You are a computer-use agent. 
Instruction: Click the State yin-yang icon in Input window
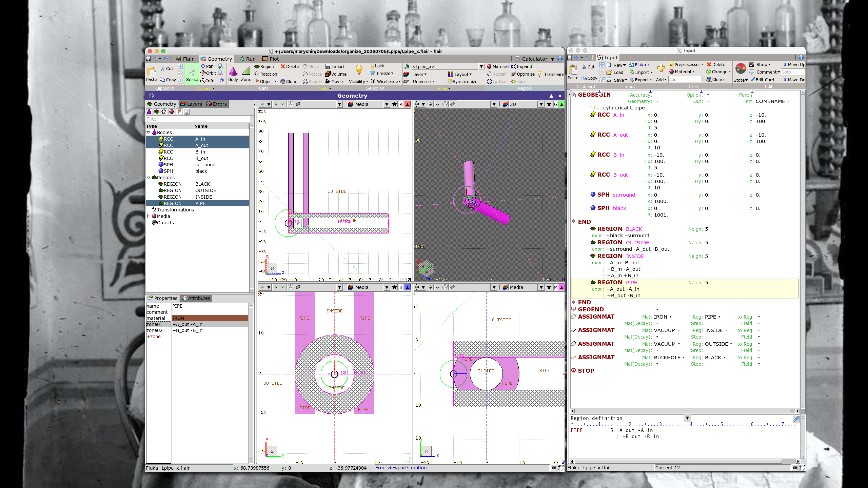pyautogui.click(x=741, y=69)
